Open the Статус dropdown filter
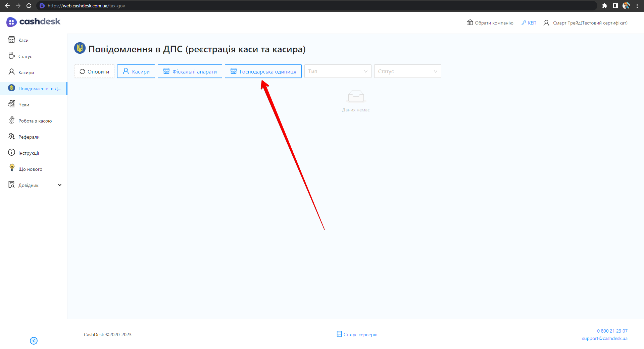 (x=407, y=71)
